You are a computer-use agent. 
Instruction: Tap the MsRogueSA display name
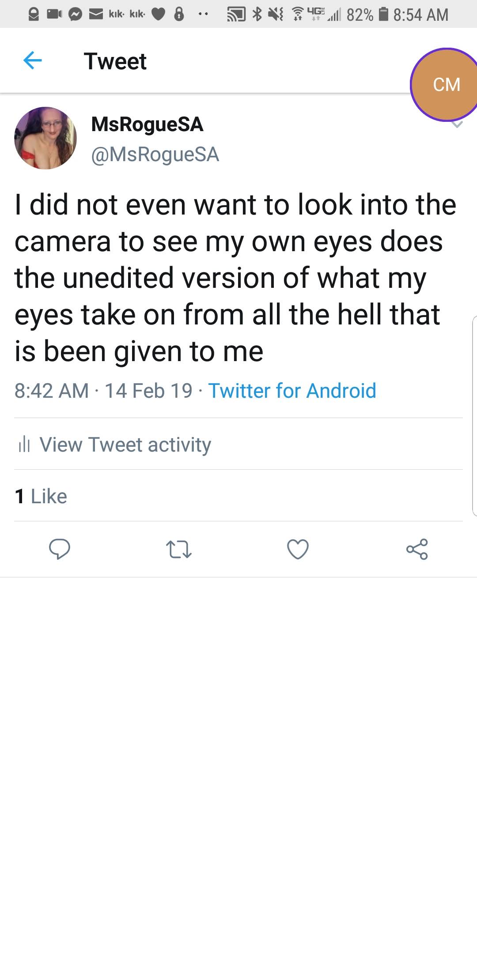(x=147, y=124)
